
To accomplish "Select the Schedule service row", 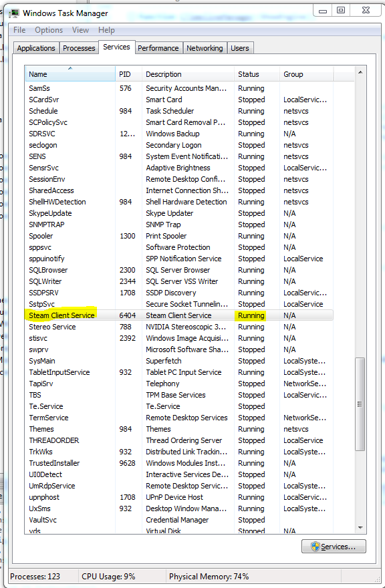I will (179, 111).
